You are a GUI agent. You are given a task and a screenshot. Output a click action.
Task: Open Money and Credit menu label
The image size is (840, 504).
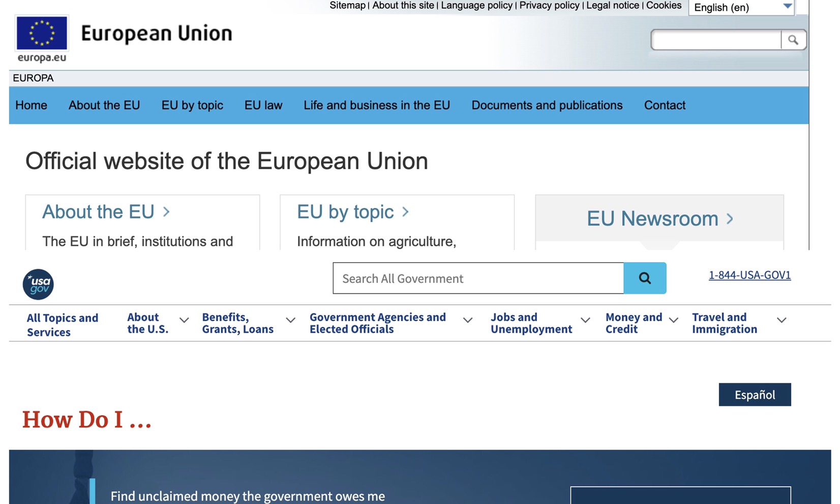(x=634, y=323)
